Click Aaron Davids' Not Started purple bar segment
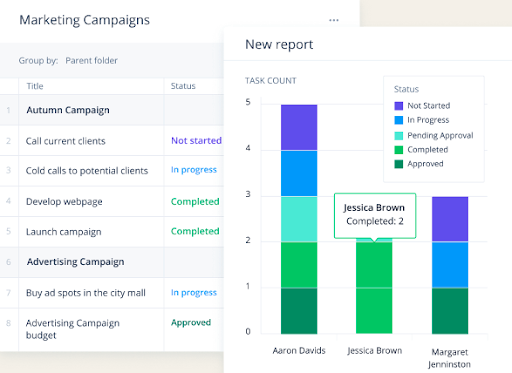This screenshot has width=512, height=373. pos(299,127)
